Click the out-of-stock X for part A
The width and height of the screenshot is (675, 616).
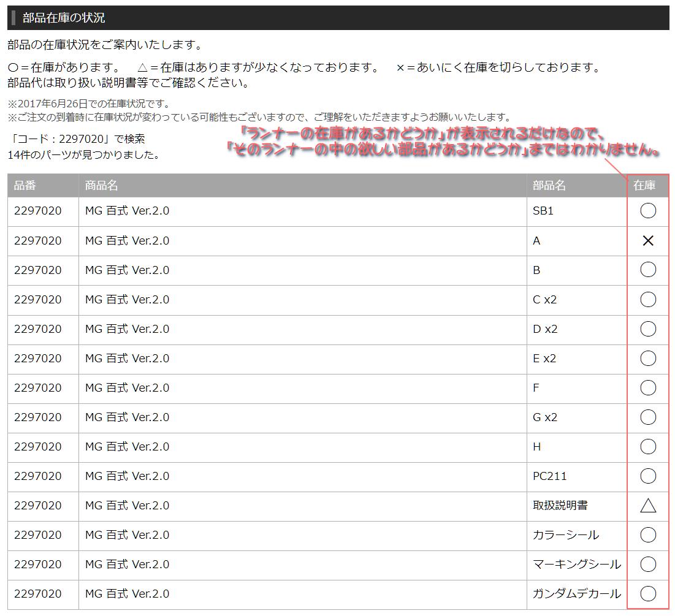click(x=648, y=240)
